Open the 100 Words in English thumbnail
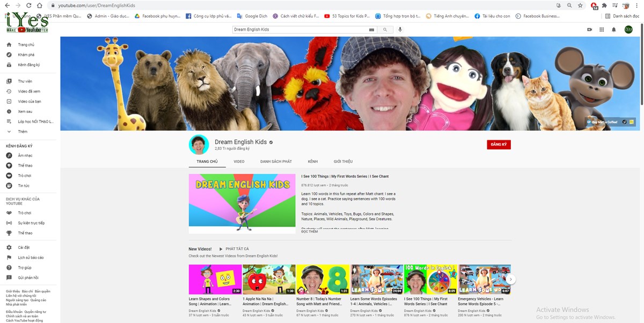Viewport: 644px width, 323px height. 430,279
